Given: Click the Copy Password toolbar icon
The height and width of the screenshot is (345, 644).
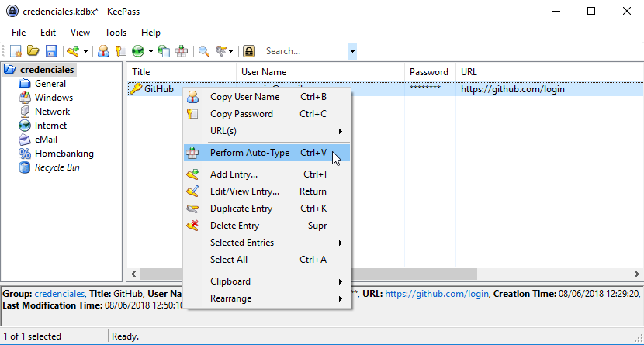Looking at the screenshot, I should (121, 51).
